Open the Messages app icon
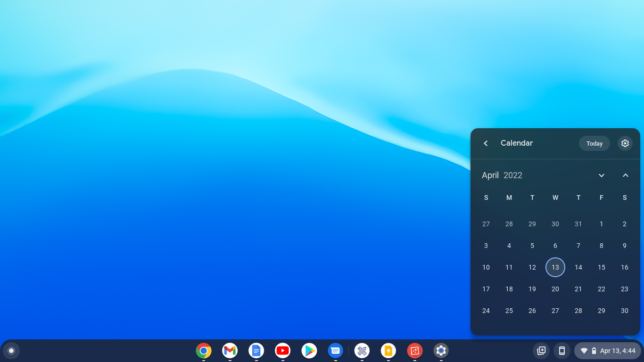The image size is (644, 362). (x=336, y=351)
